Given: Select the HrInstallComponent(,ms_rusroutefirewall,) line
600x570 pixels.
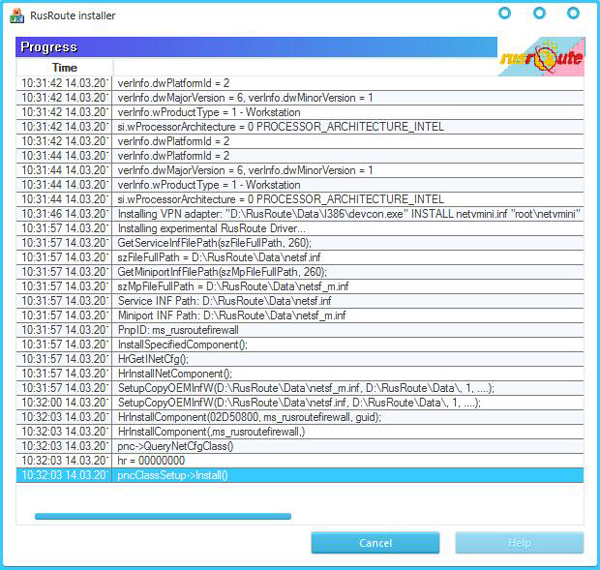Looking at the screenshot, I should [x=300, y=432].
